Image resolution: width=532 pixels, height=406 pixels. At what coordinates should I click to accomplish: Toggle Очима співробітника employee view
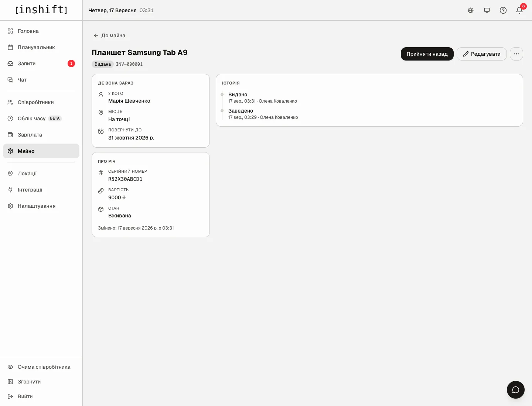[41, 367]
